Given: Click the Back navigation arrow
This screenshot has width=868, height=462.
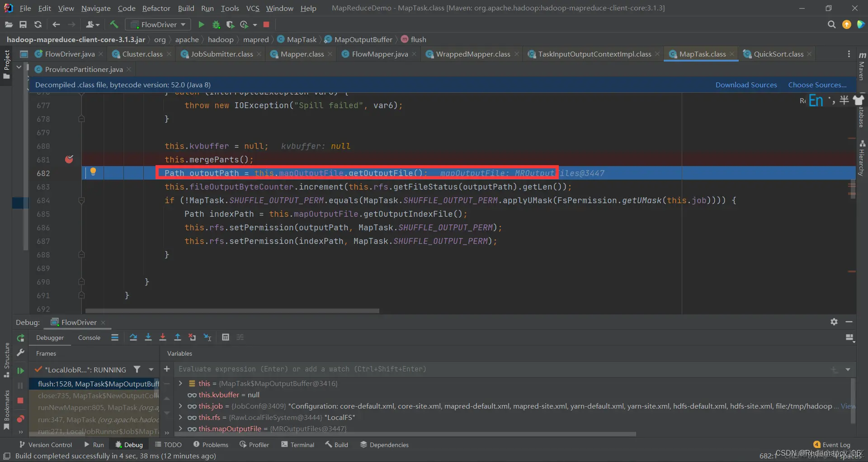Looking at the screenshot, I should (56, 24).
